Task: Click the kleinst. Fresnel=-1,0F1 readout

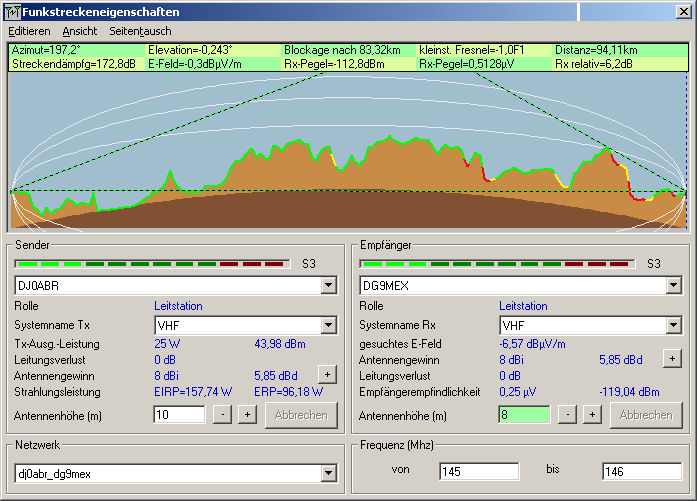Action: 471,50
